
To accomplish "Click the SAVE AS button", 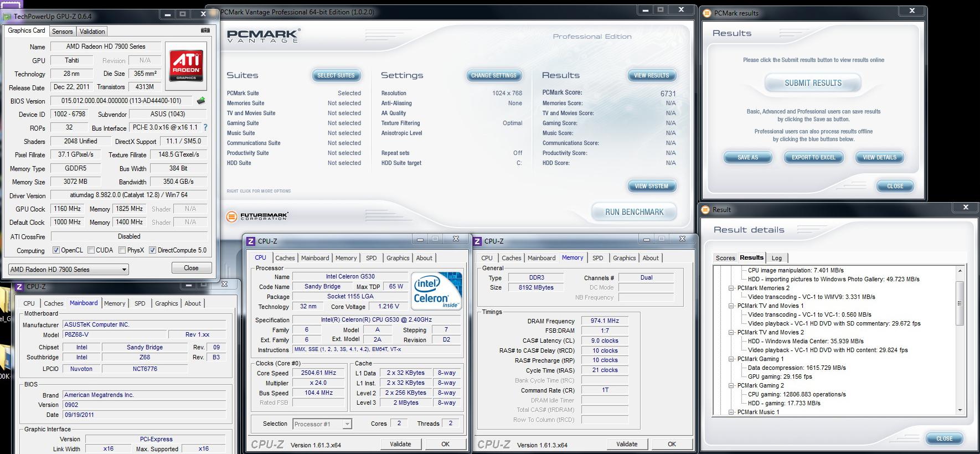I will coord(748,158).
